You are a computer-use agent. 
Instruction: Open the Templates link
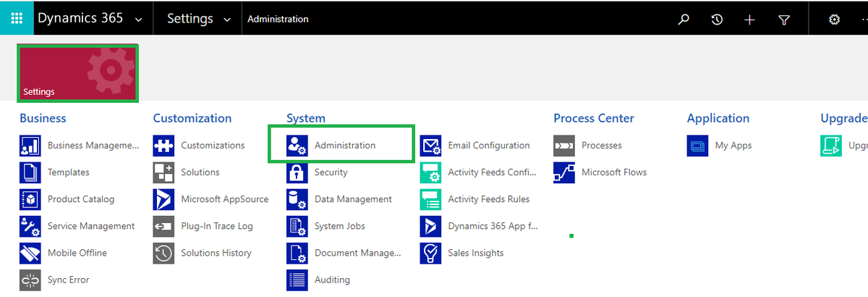tap(69, 172)
